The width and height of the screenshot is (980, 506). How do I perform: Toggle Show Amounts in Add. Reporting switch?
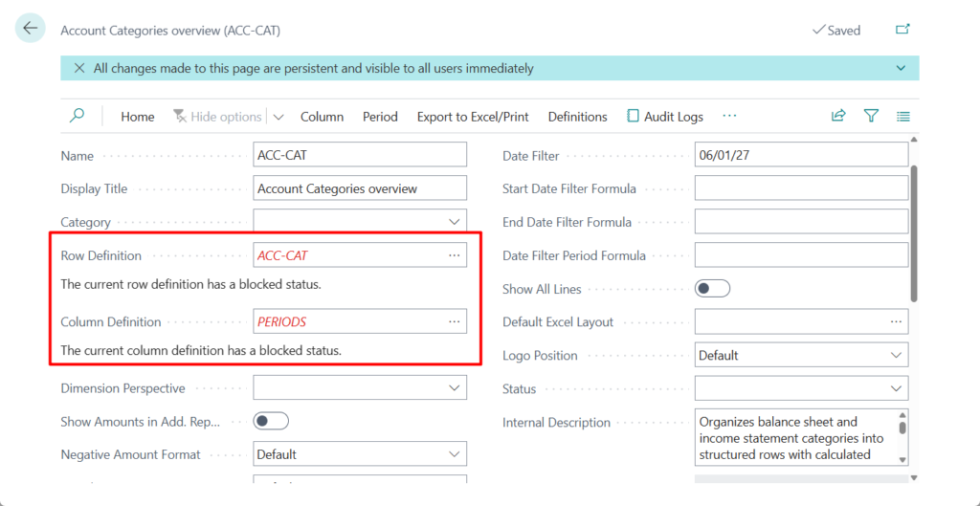[x=271, y=421]
